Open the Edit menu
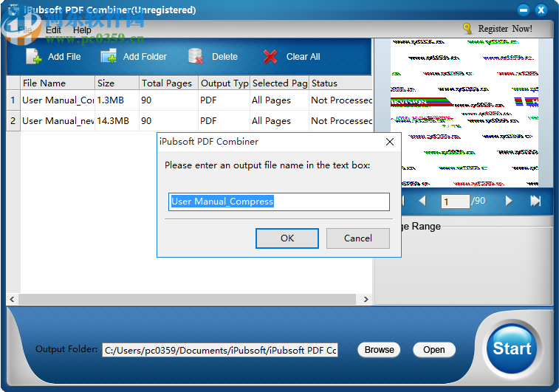This screenshot has height=392, width=559. pyautogui.click(x=53, y=30)
